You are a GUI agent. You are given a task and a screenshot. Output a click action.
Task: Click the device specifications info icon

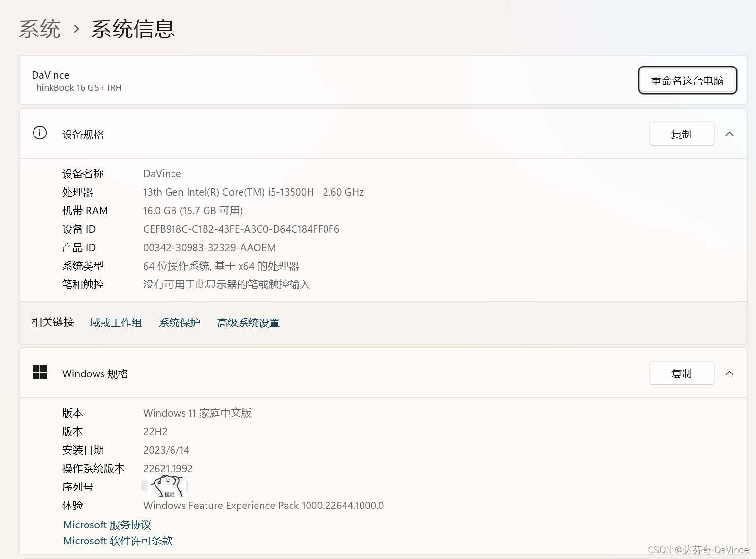click(x=40, y=133)
